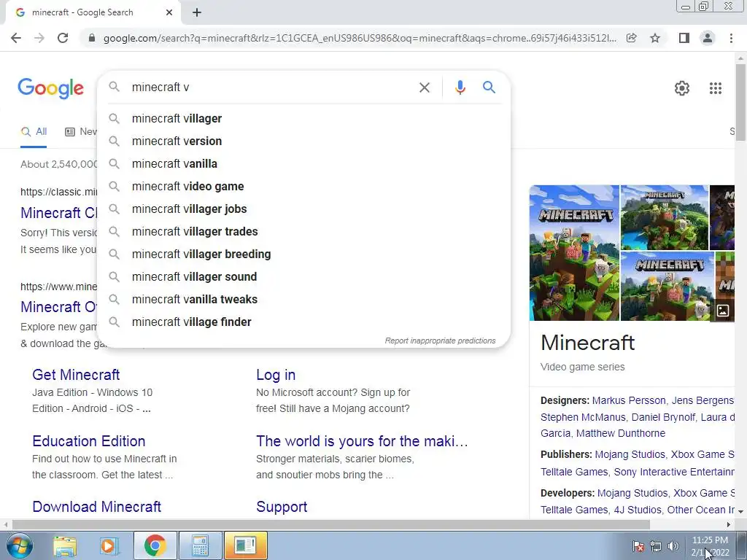Submit search with blue magnifier icon
This screenshot has height=560, width=747.
pyautogui.click(x=489, y=87)
